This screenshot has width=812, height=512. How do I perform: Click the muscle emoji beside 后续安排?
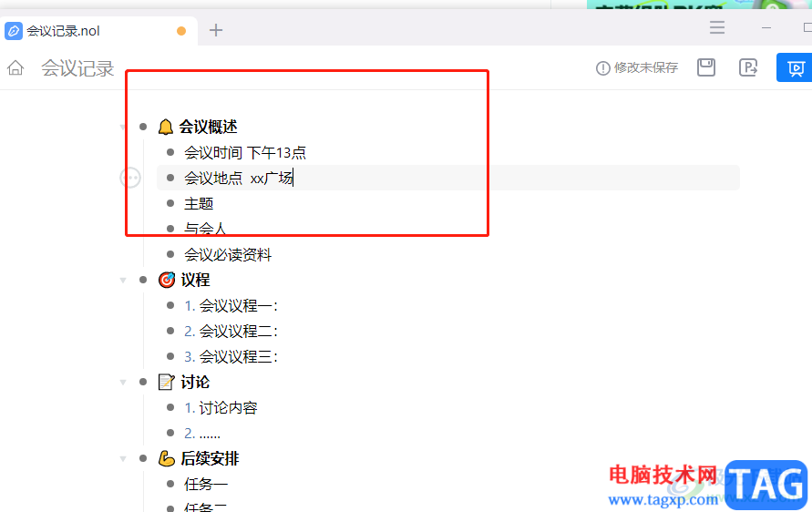166,458
